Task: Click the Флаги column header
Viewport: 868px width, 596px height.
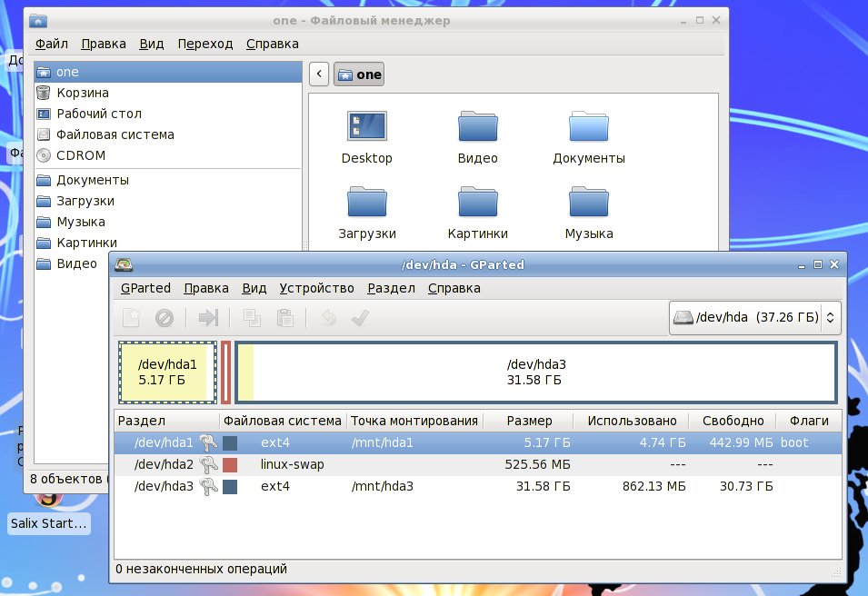Action: click(809, 422)
